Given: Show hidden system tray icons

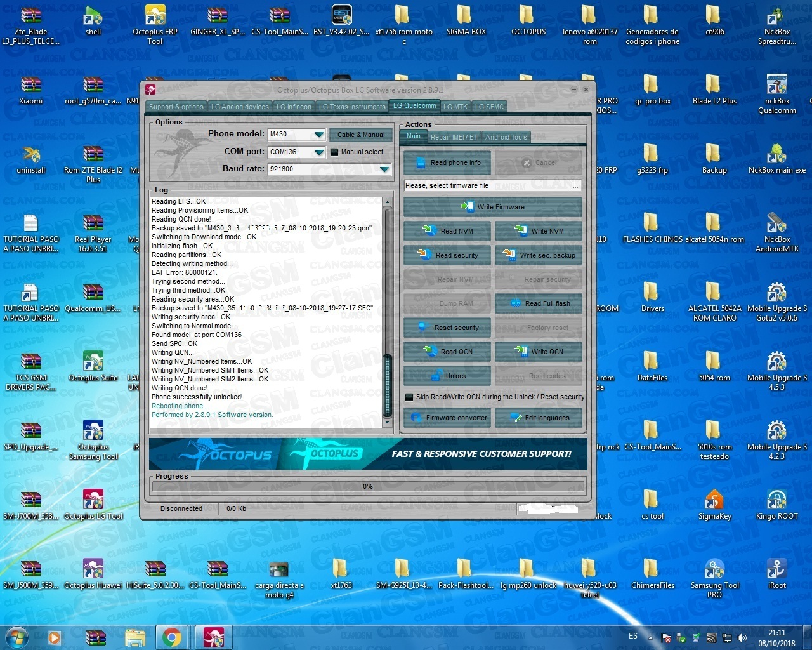Looking at the screenshot, I should pos(650,637).
